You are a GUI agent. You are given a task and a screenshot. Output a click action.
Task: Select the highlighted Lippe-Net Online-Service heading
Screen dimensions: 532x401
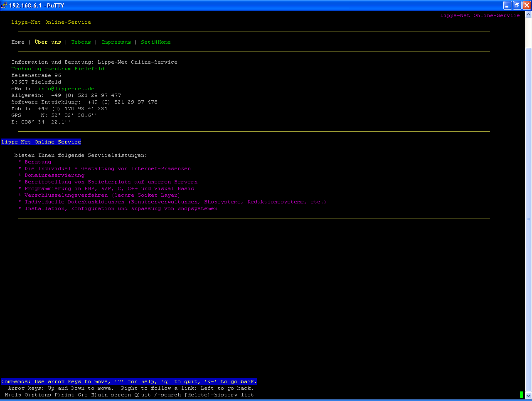coord(41,142)
